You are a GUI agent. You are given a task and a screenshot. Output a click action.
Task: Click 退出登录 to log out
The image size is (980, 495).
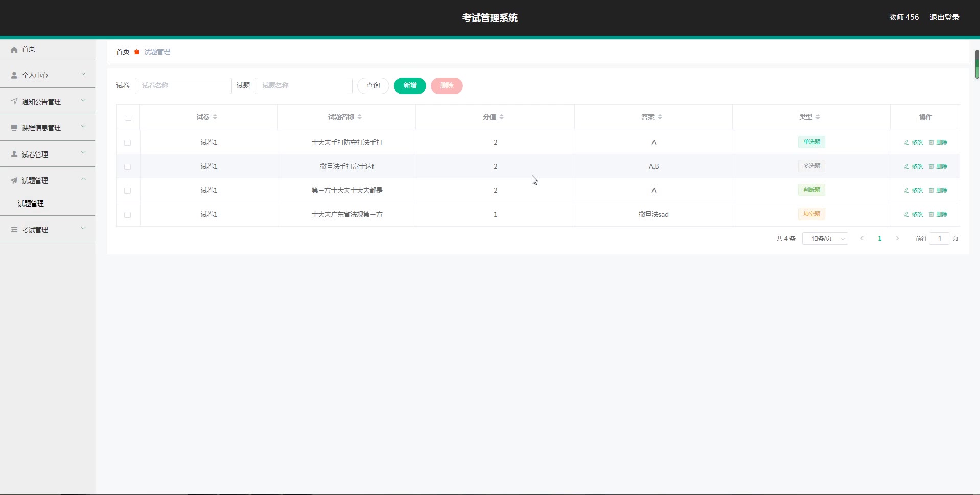click(x=944, y=17)
